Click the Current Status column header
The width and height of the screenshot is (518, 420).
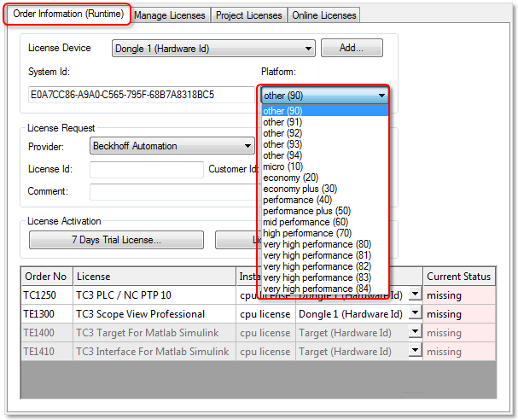[459, 277]
